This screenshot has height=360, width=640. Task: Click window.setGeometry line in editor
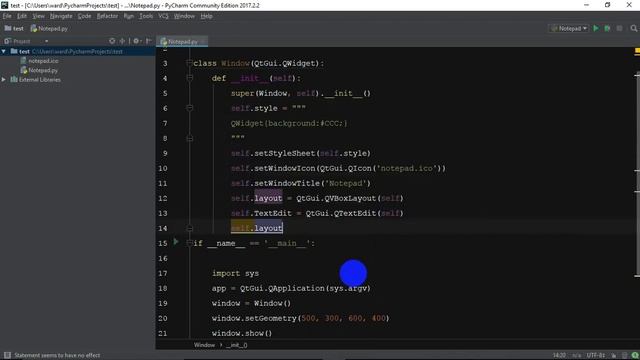click(x=300, y=318)
